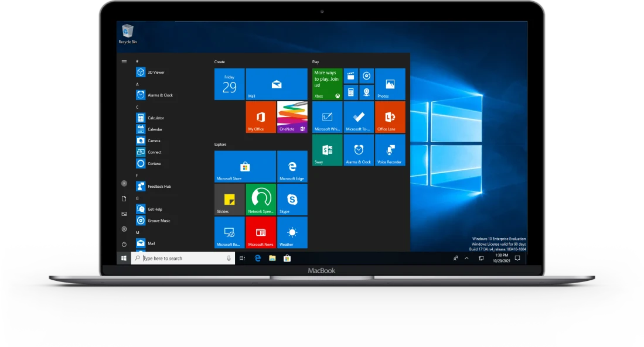Screen dimensions: 644x347
Task: Open the Power button in Start
Action: [124, 244]
